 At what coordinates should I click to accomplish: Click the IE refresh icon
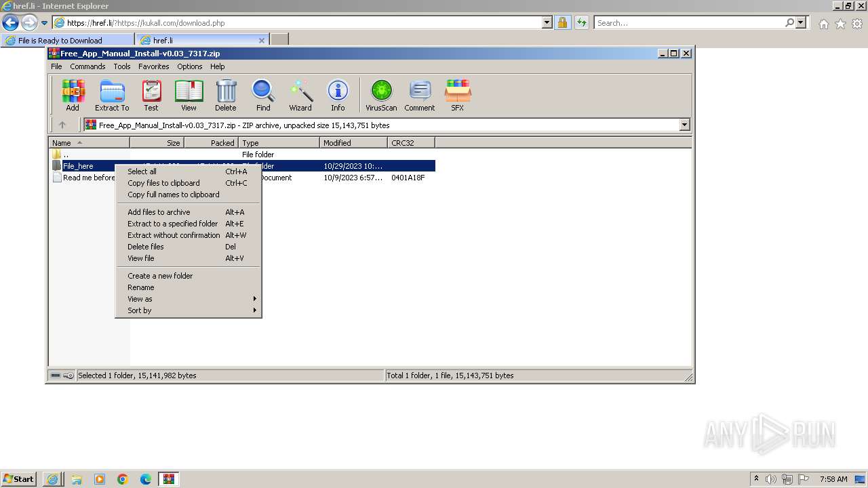click(582, 23)
